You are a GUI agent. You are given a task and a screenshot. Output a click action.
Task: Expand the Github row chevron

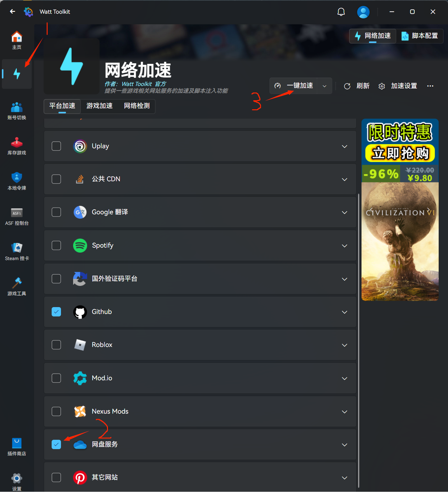click(344, 312)
